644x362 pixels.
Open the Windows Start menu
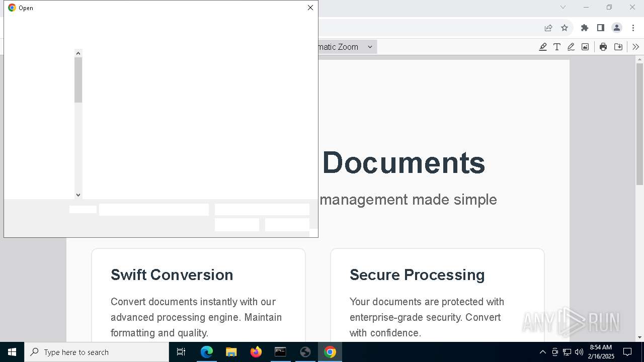coord(12,352)
